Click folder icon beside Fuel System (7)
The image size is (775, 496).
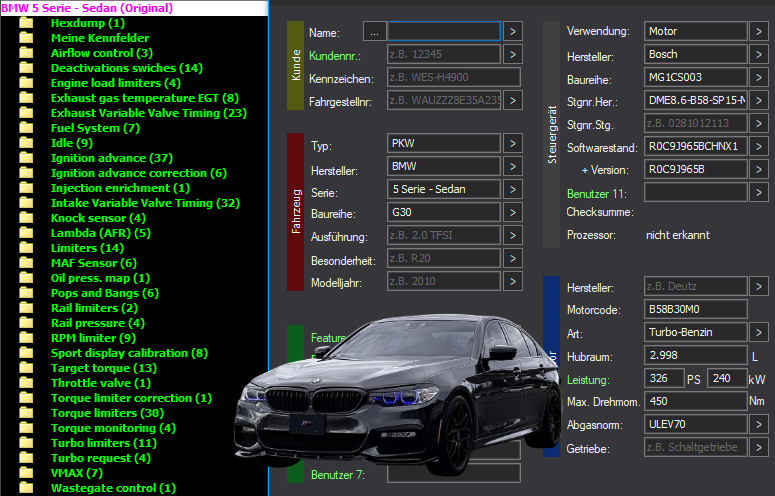26,128
